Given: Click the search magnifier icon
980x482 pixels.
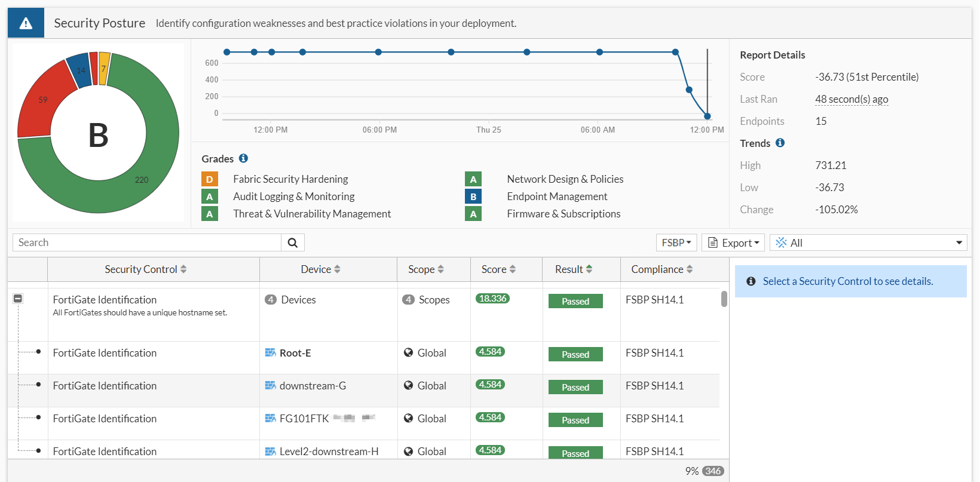Looking at the screenshot, I should (x=293, y=242).
